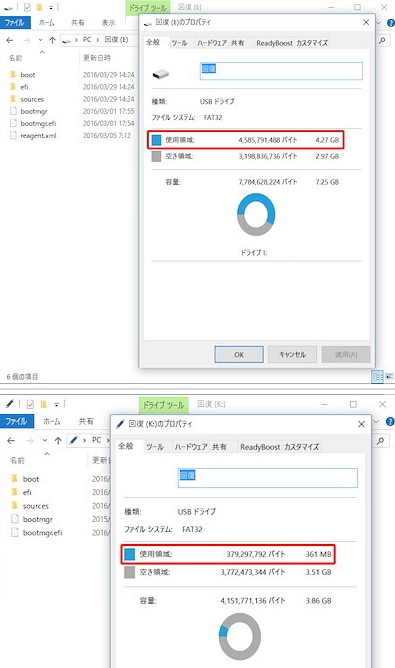
Task: Click Up arrow in bottom Explorer window
Action: point(58,441)
